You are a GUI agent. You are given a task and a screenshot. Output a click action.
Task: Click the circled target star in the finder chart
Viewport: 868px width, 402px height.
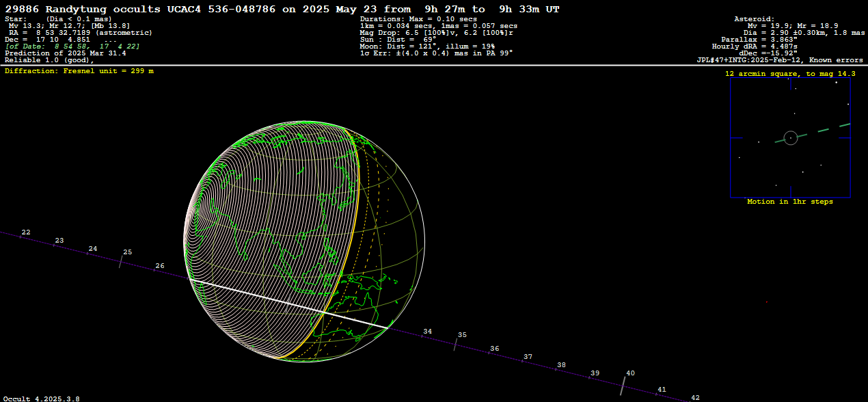pos(791,138)
